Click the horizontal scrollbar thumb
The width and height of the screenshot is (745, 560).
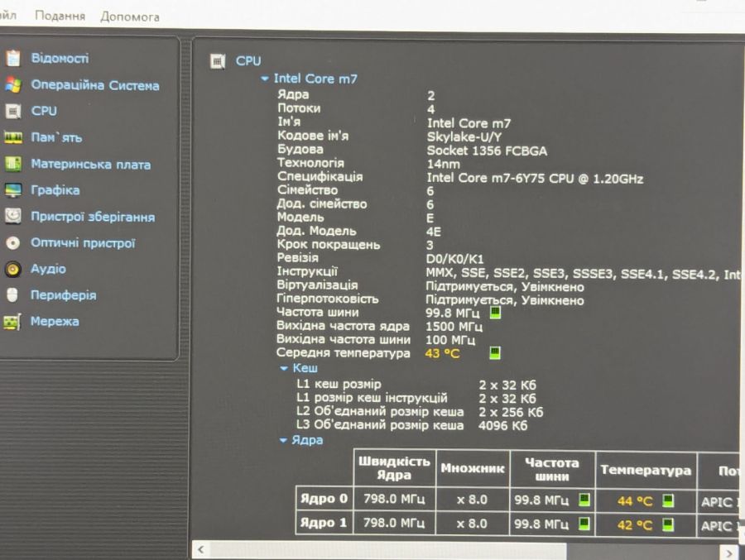click(387, 551)
